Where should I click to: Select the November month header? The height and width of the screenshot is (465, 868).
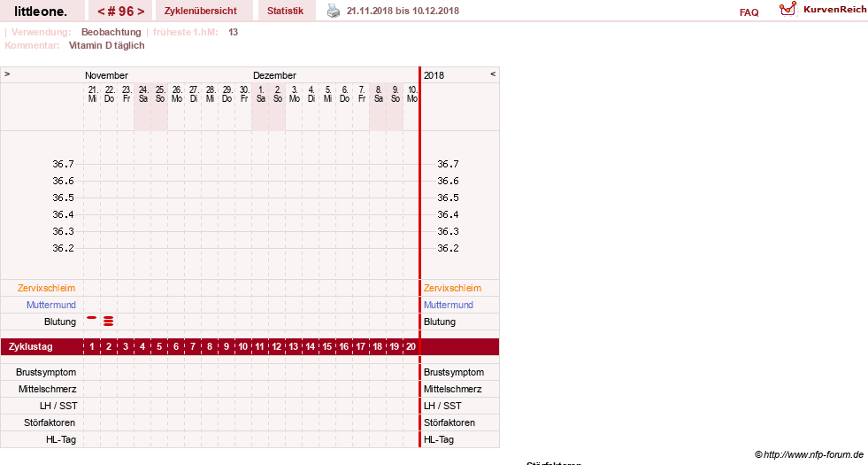tap(106, 75)
